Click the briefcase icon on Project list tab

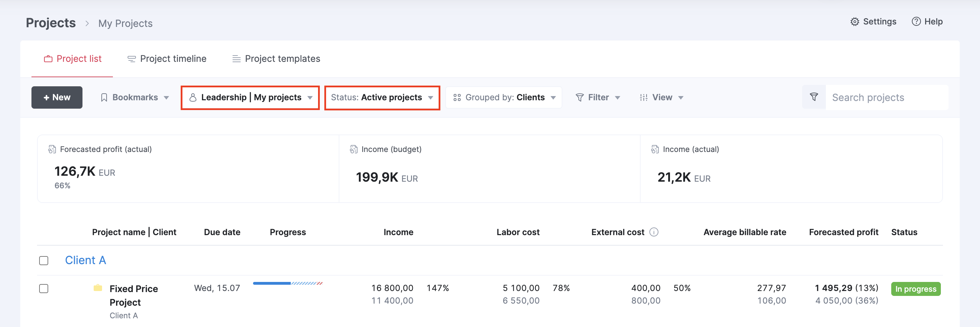(x=48, y=59)
